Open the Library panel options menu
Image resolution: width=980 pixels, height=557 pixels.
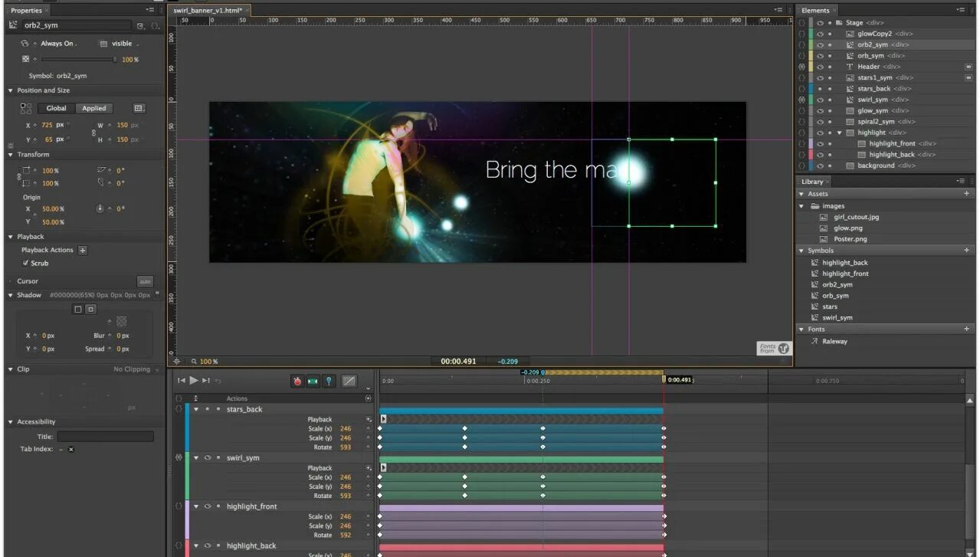[961, 181]
